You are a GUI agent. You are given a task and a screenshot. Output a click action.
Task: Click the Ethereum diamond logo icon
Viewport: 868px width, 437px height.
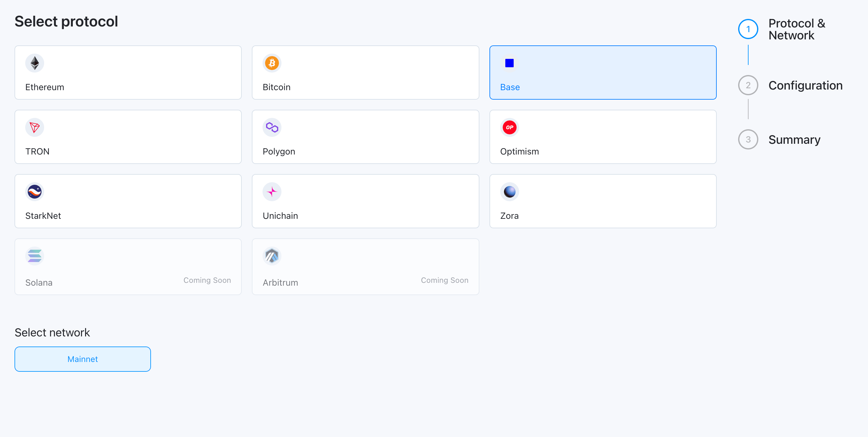coord(35,63)
